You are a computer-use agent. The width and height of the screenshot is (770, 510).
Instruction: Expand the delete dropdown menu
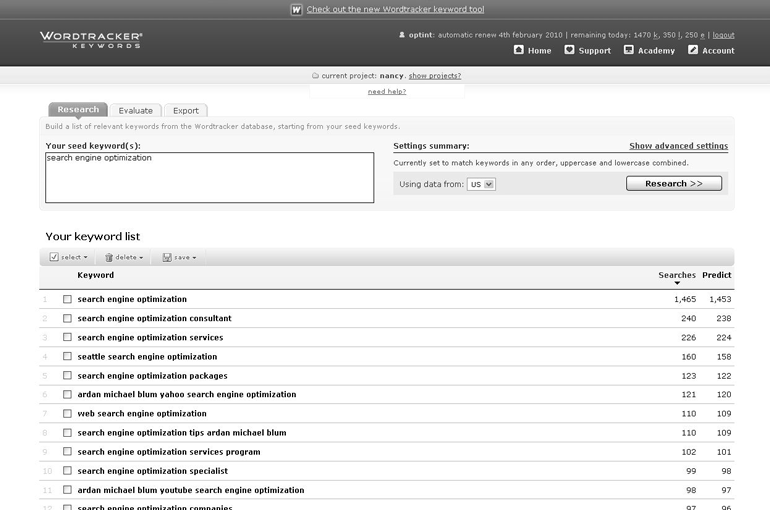(x=124, y=257)
